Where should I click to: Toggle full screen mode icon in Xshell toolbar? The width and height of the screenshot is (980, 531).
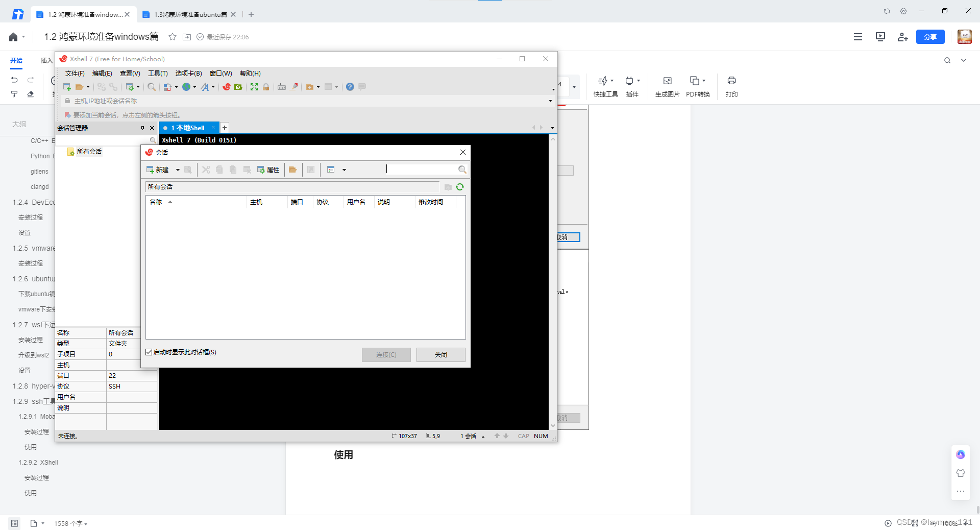tap(254, 87)
